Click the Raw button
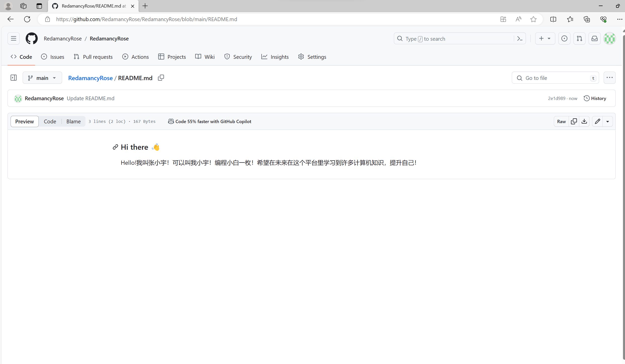This screenshot has height=364, width=625. (x=561, y=121)
